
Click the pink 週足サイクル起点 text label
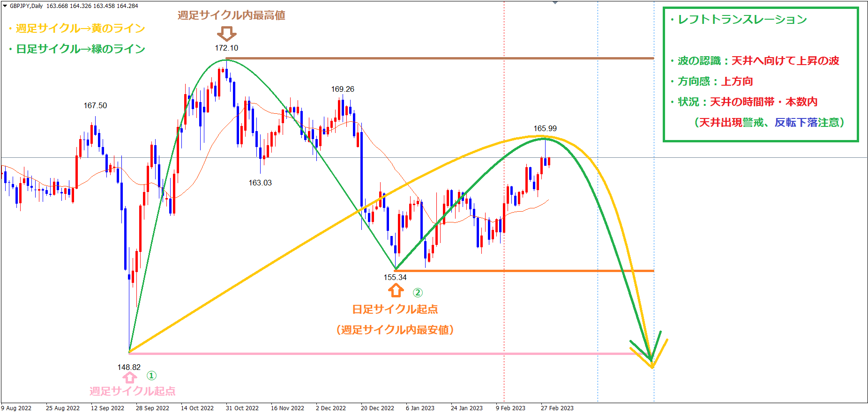tap(133, 391)
